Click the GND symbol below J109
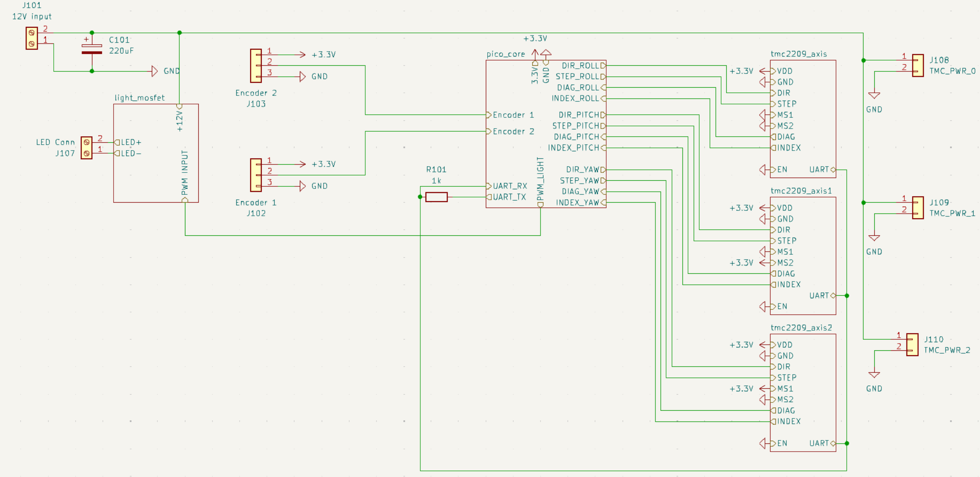980x477 pixels. [874, 238]
